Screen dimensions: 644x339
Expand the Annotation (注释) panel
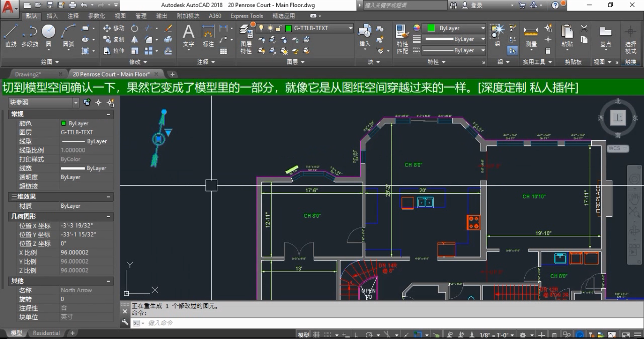[x=206, y=62]
